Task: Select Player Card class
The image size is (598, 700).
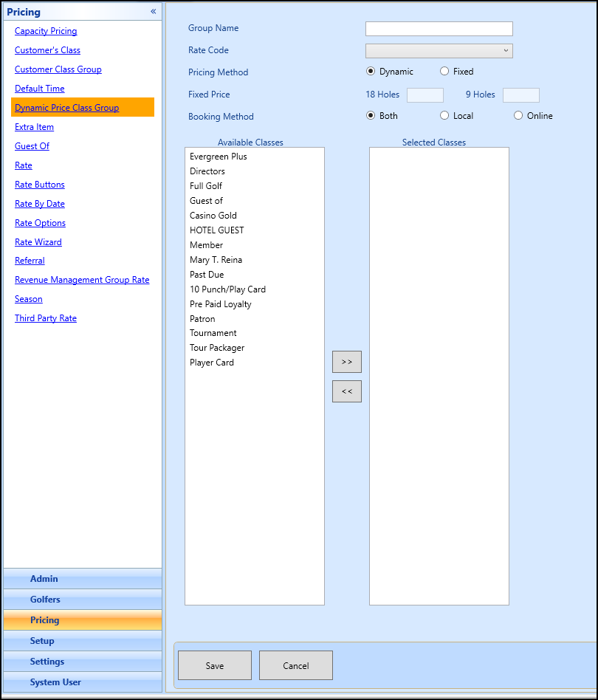Action: (212, 362)
